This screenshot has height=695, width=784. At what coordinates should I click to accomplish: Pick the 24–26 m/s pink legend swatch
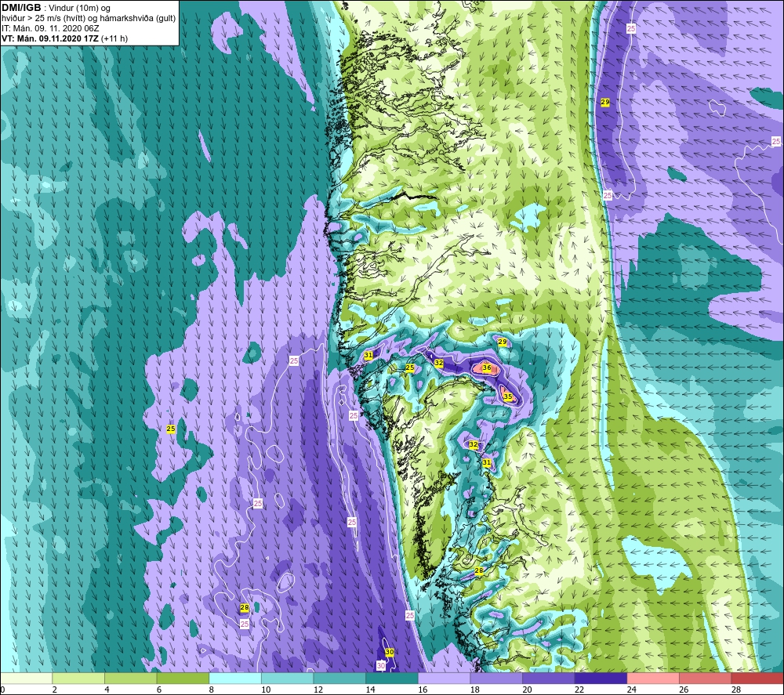(x=653, y=678)
